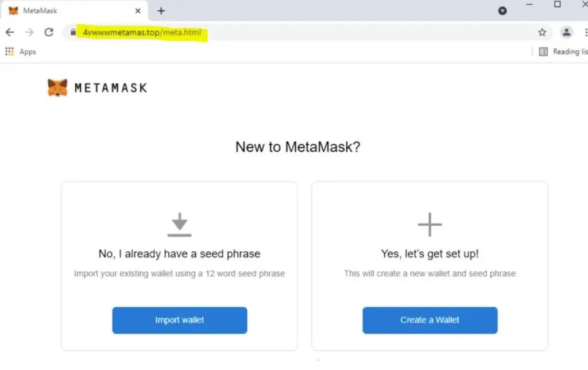This screenshot has width=588, height=370.
Task: Bookmark this page with the star icon
Action: pyautogui.click(x=541, y=33)
